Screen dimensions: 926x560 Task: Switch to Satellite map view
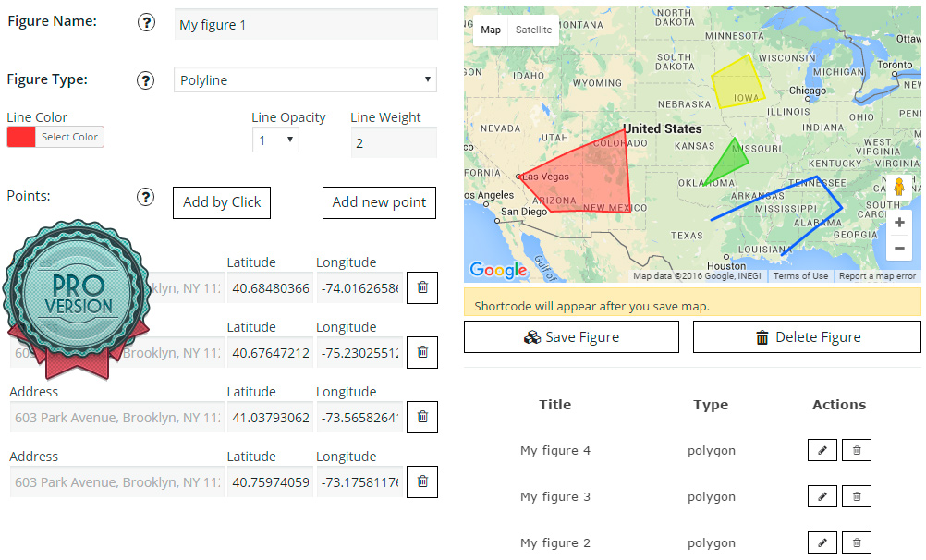pyautogui.click(x=533, y=30)
